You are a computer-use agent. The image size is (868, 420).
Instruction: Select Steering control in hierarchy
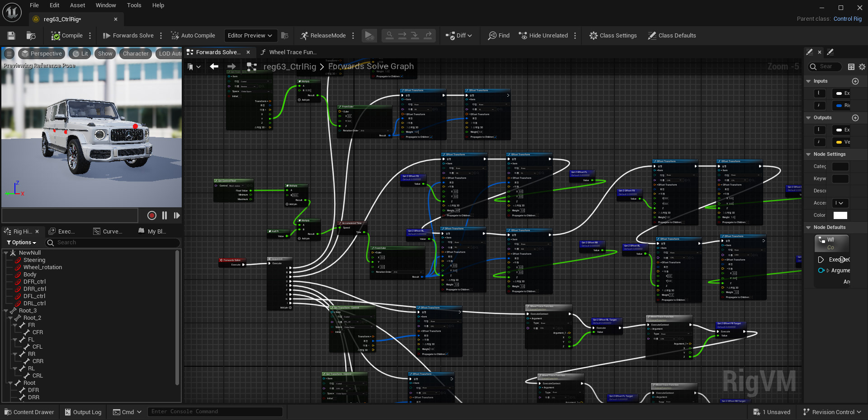34,260
